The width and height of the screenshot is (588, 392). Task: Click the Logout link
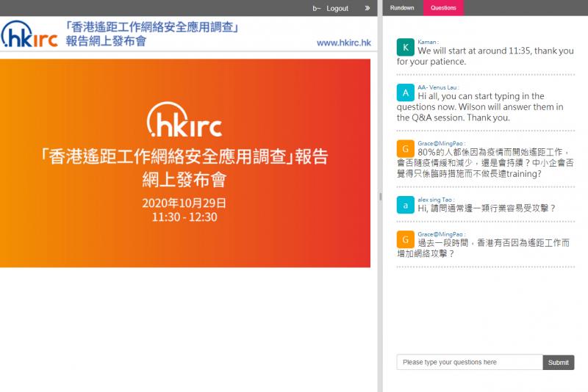click(x=337, y=8)
